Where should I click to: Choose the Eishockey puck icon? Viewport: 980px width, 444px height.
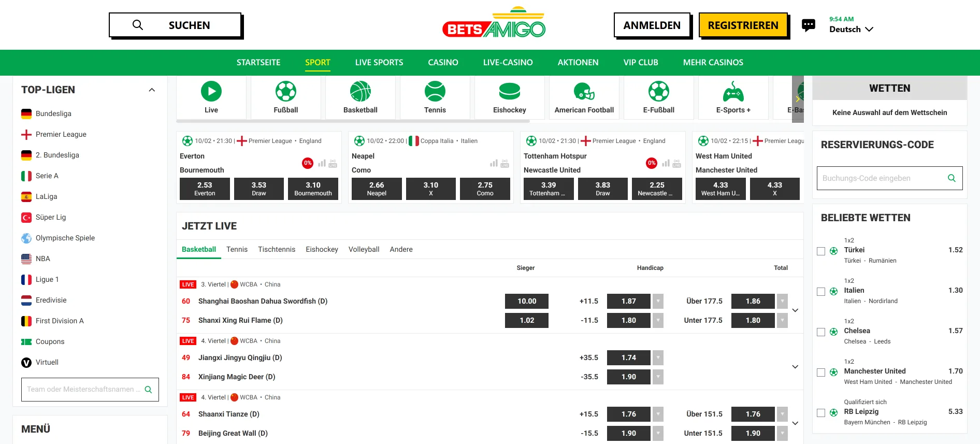pyautogui.click(x=510, y=91)
